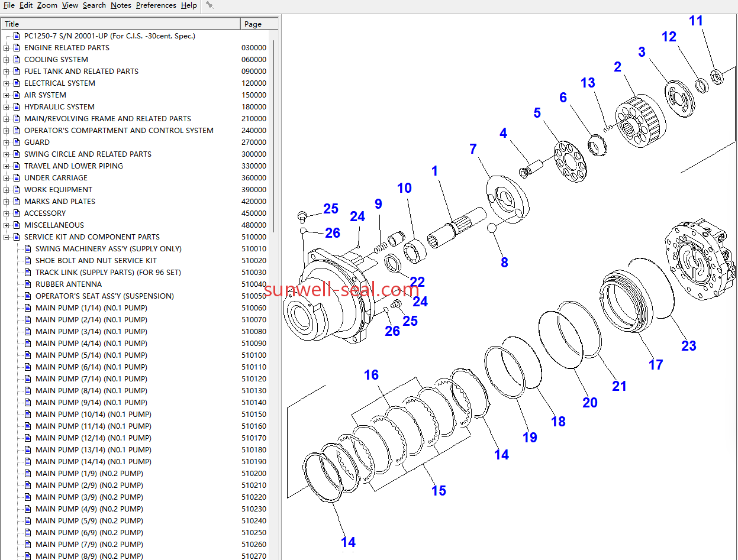Click part number 17 label in diagram
Screen dimensions: 738x560
pos(655,365)
